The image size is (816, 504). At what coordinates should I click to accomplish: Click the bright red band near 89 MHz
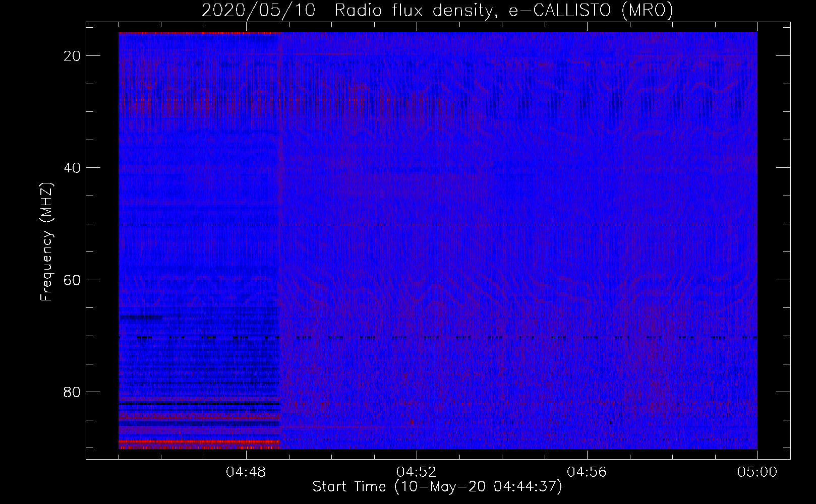click(x=199, y=442)
